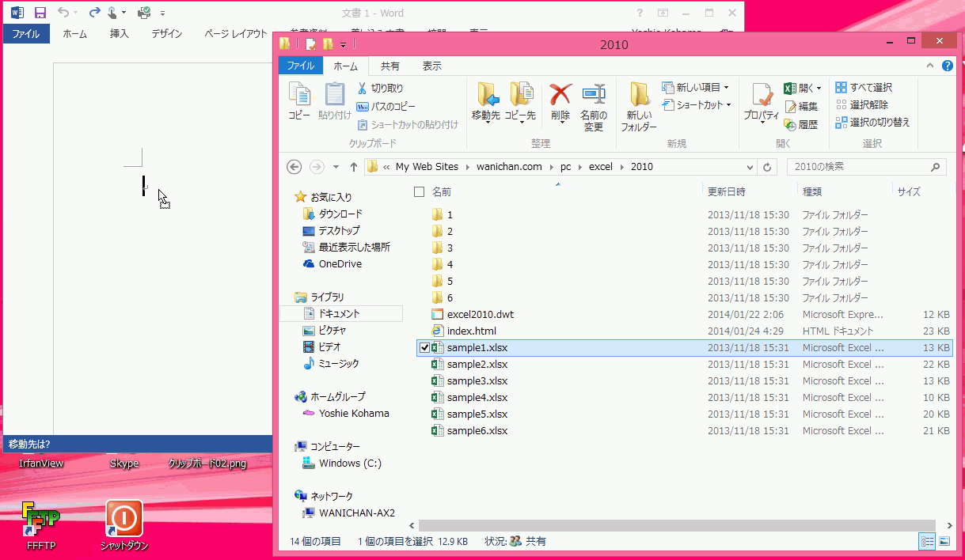Switch to View (表示) tab in Explorer
The image size is (965, 560).
431,66
